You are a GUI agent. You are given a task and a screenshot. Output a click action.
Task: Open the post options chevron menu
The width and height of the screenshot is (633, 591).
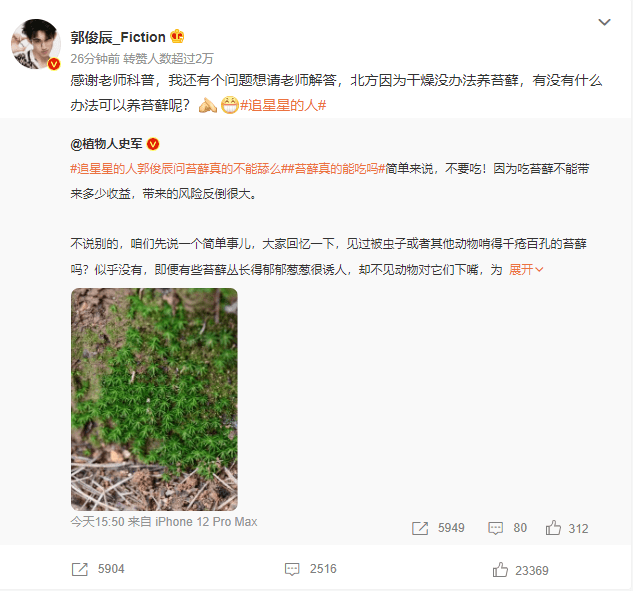[x=604, y=22]
